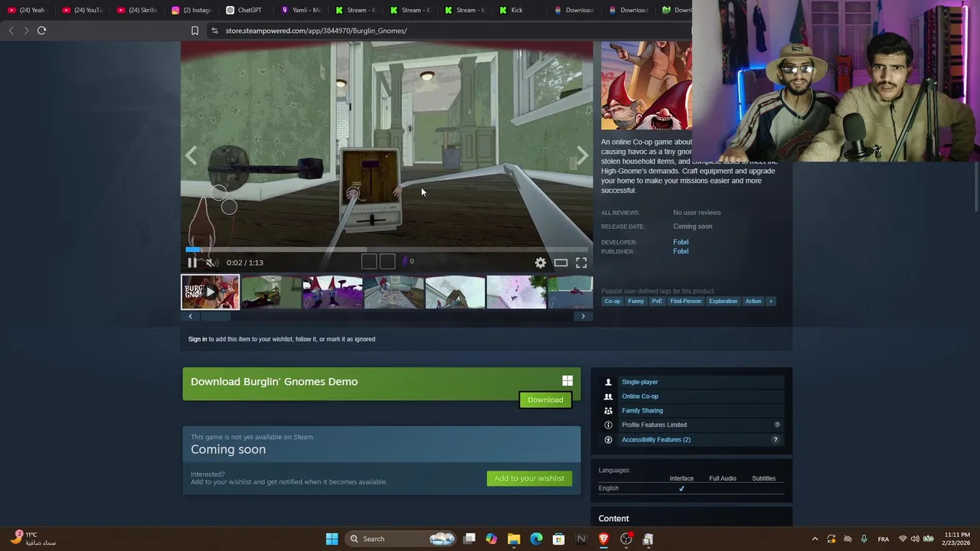Open the Fobri publisher link
Screen dimensions: 980x551
click(681, 251)
